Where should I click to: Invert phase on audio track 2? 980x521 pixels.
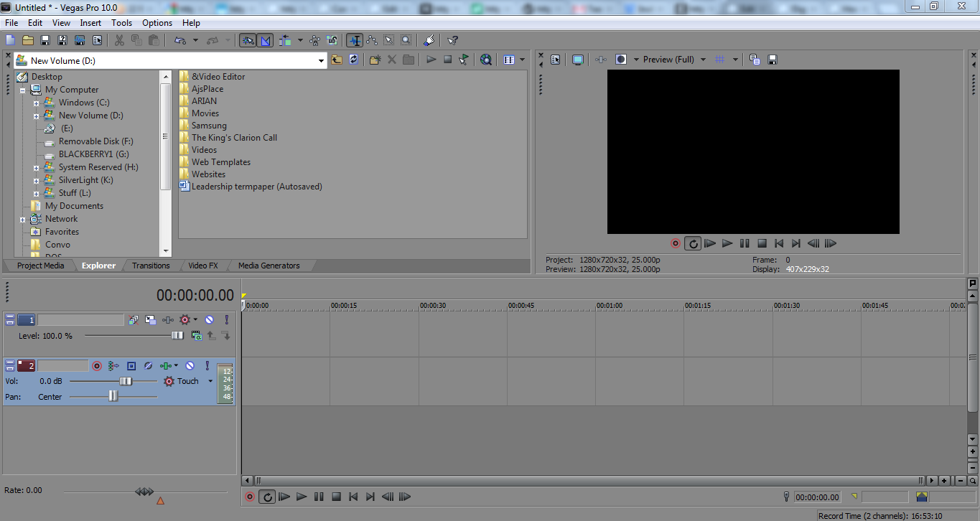point(148,366)
